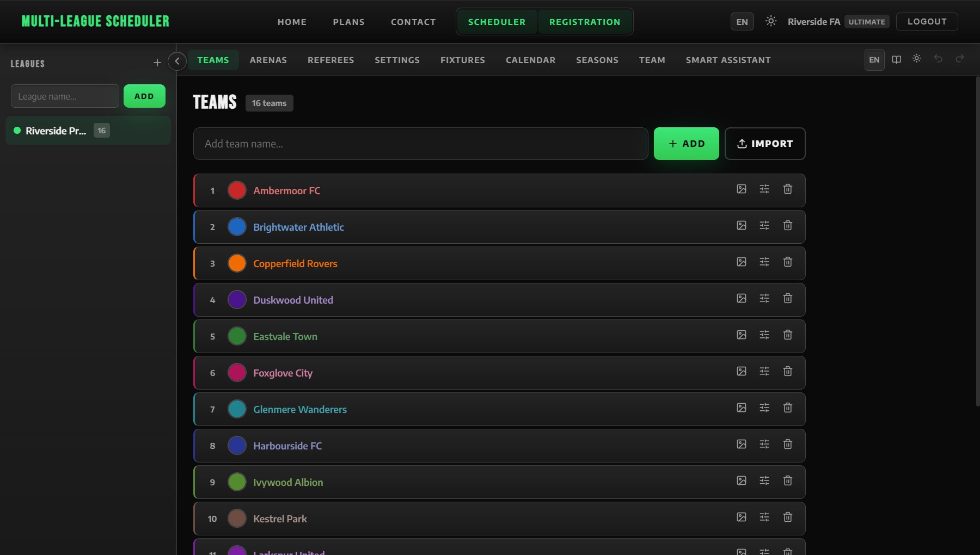Delete Brightwater Athletic team
Viewport: 980px width, 555px height.
click(788, 226)
